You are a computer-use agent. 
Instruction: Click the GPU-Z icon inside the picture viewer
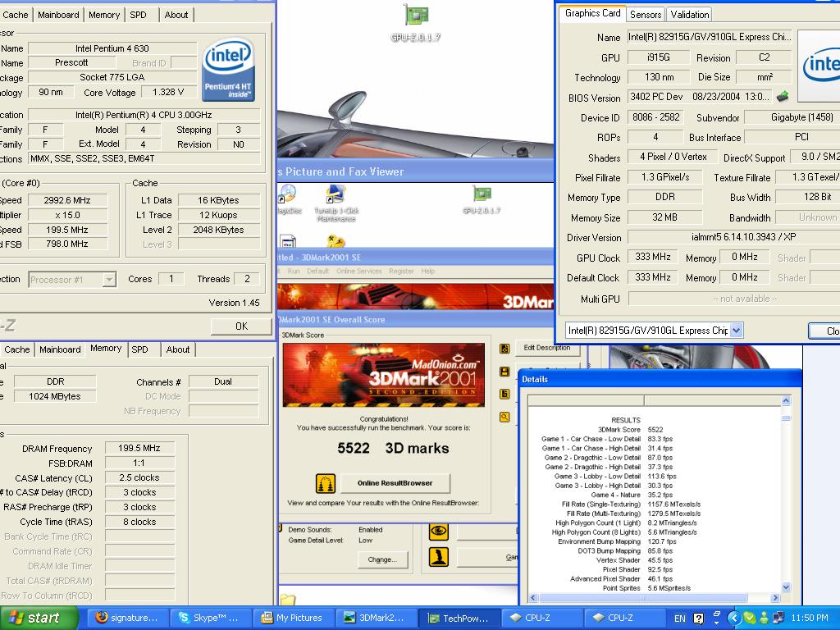(482, 199)
